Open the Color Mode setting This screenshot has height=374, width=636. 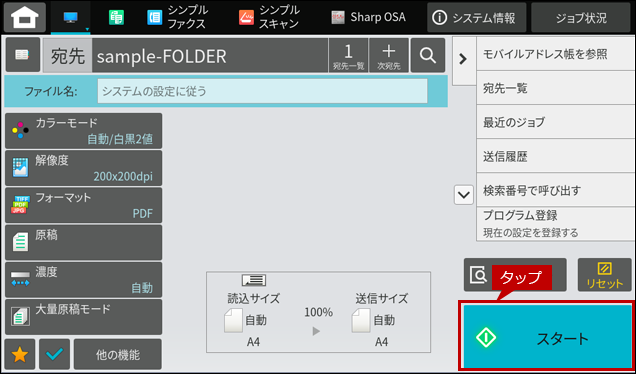84,131
